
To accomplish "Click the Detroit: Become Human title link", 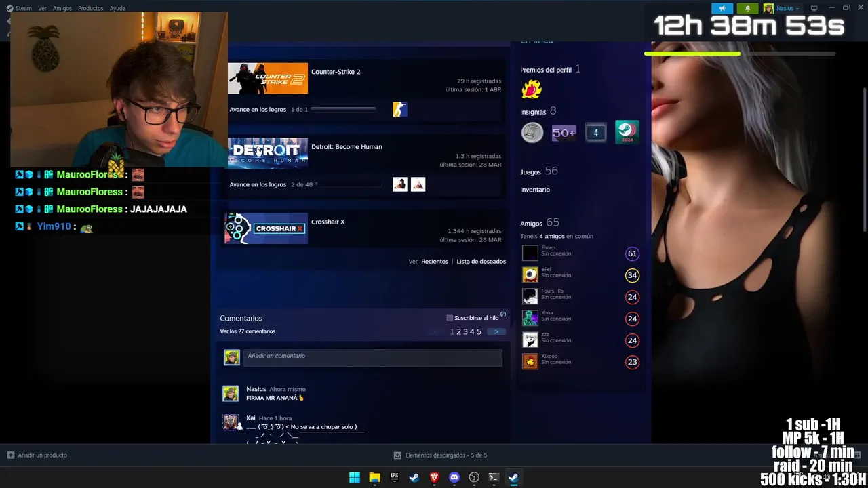I will coord(347,147).
